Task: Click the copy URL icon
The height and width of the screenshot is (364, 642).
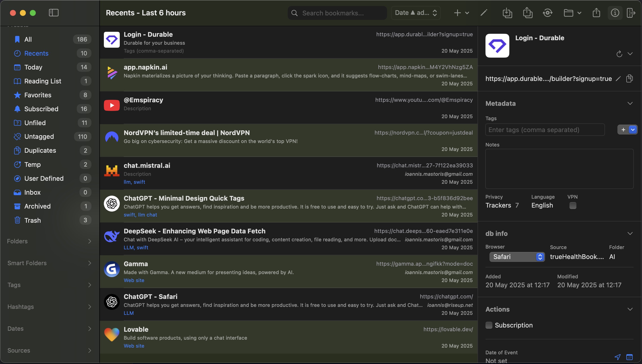Action: [629, 79]
